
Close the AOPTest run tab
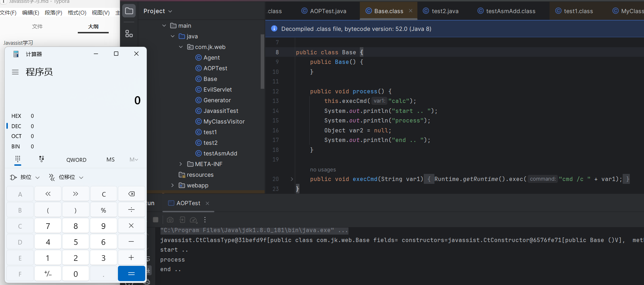coord(207,203)
